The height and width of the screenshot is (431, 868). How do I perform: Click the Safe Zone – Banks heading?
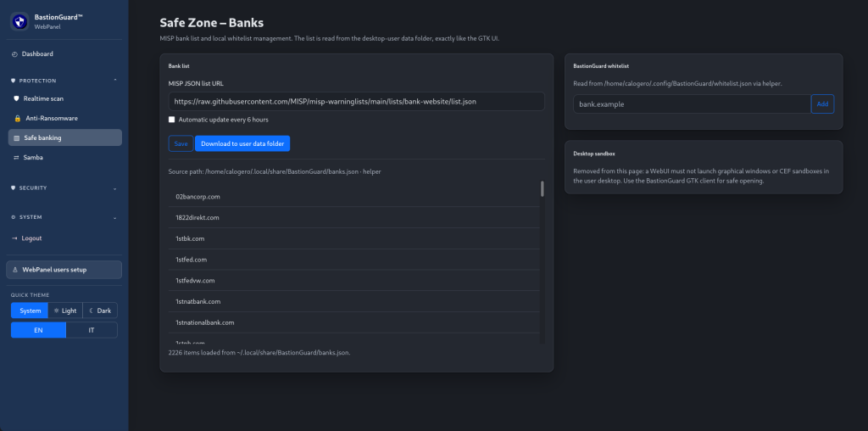coord(211,23)
